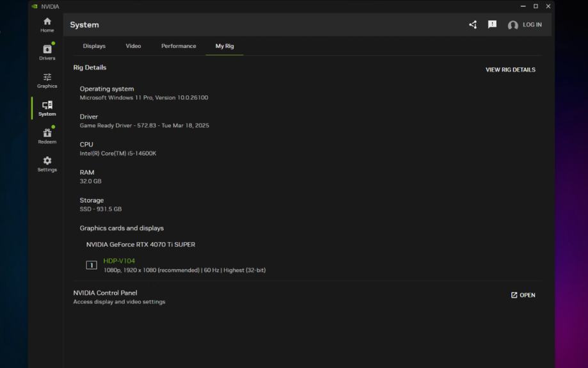588x368 pixels.
Task: Switch to the Displays tab
Action: [94, 46]
